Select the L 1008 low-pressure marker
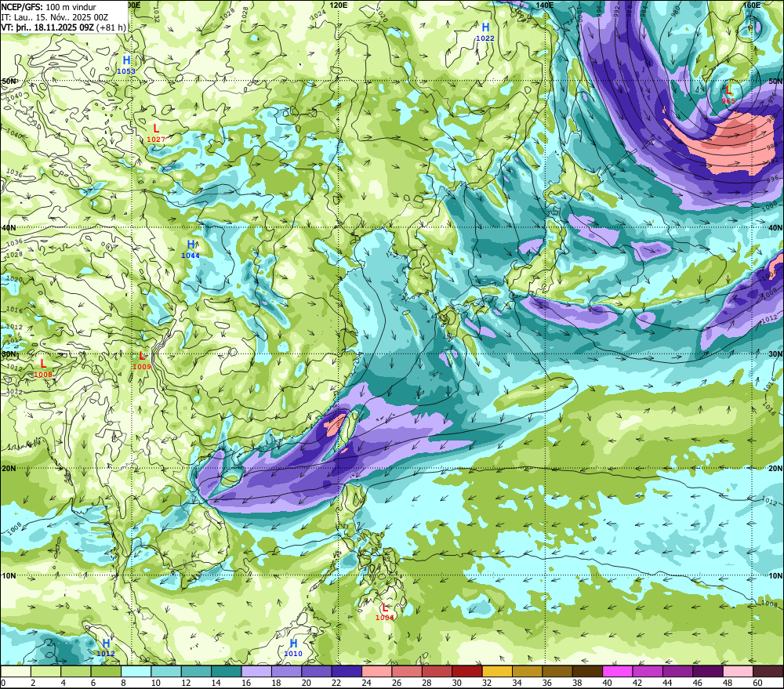This screenshot has width=784, height=689. pyautogui.click(x=43, y=368)
